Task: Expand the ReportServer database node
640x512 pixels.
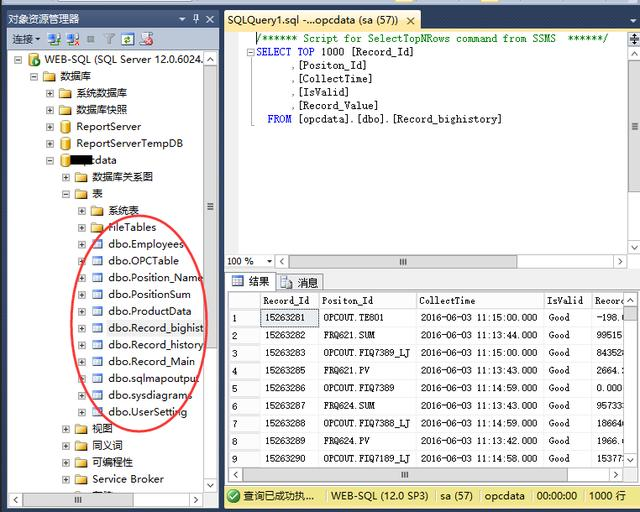Action: [50, 127]
